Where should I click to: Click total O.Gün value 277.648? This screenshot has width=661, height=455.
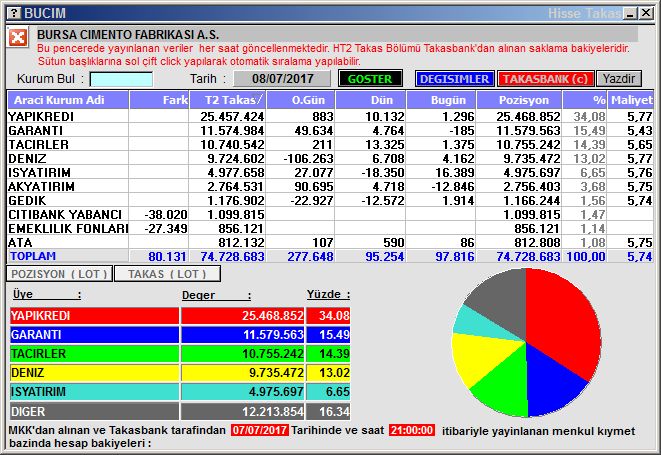[310, 256]
